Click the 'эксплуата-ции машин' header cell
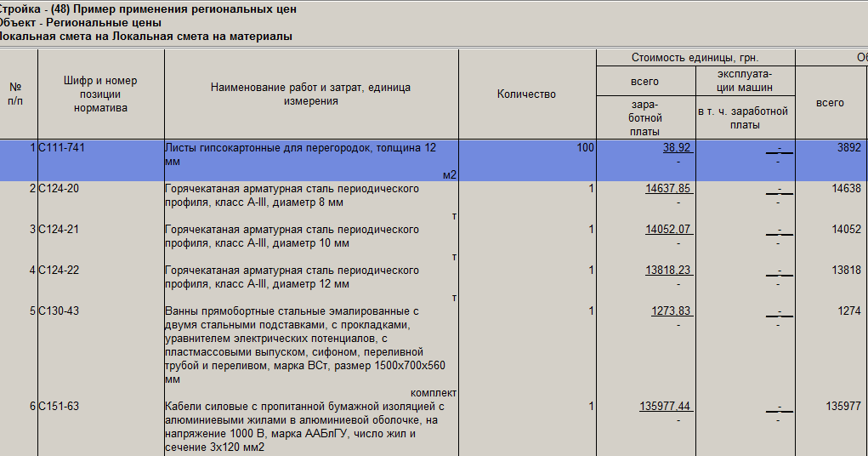 click(x=745, y=81)
